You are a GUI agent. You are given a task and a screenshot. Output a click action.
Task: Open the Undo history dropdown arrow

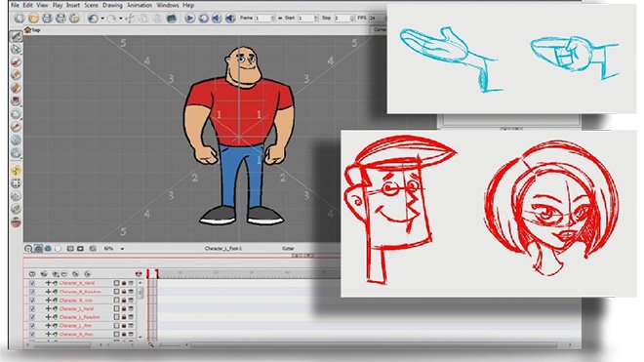(x=102, y=19)
